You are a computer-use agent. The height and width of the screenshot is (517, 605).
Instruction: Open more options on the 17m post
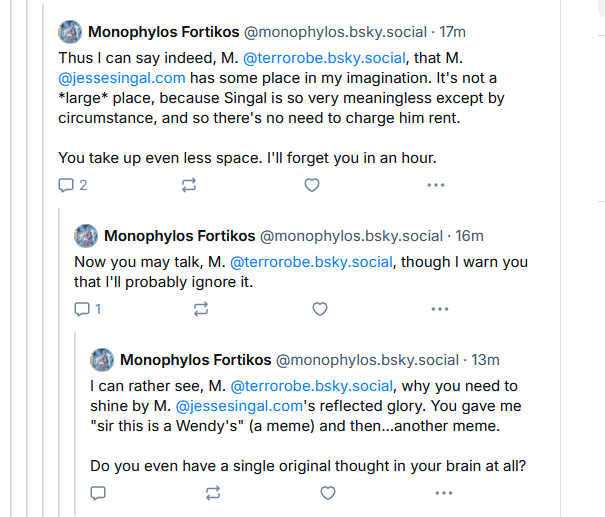[436, 185]
